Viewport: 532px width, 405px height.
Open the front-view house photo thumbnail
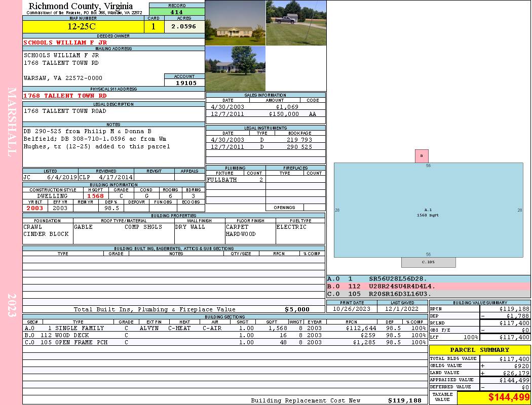click(x=235, y=23)
